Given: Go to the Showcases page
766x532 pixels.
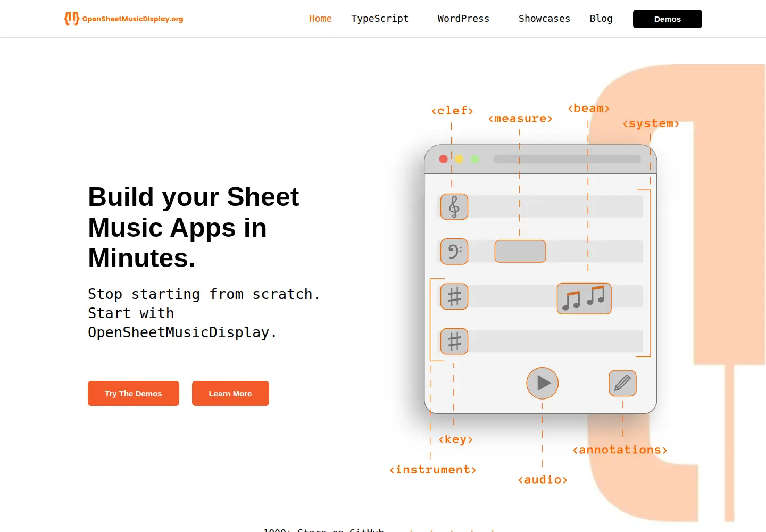Looking at the screenshot, I should point(544,19).
